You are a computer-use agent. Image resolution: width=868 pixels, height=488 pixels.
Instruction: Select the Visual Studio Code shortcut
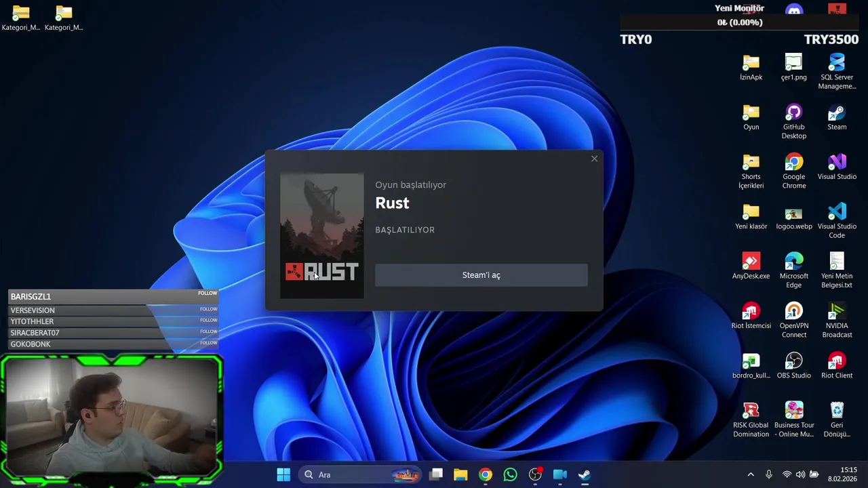point(837,221)
